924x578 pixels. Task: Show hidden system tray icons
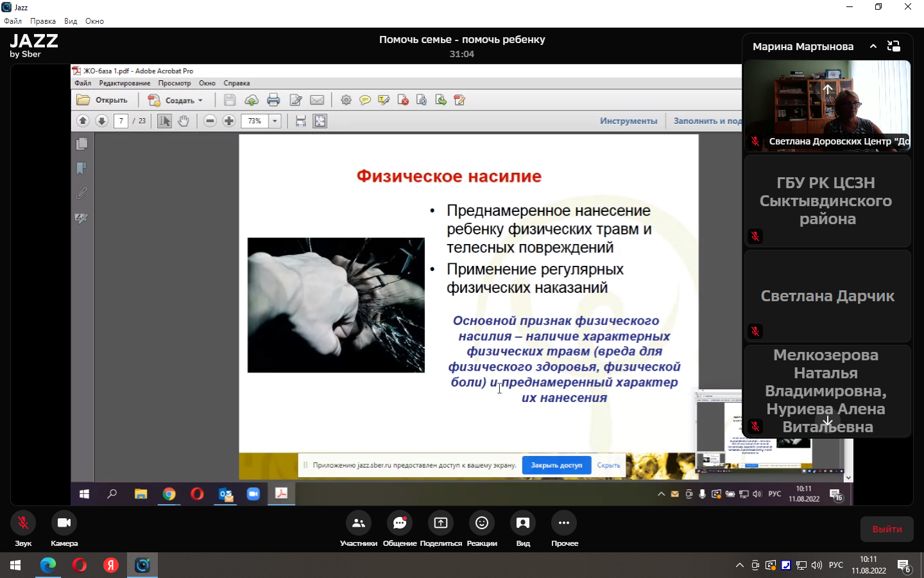tap(739, 565)
